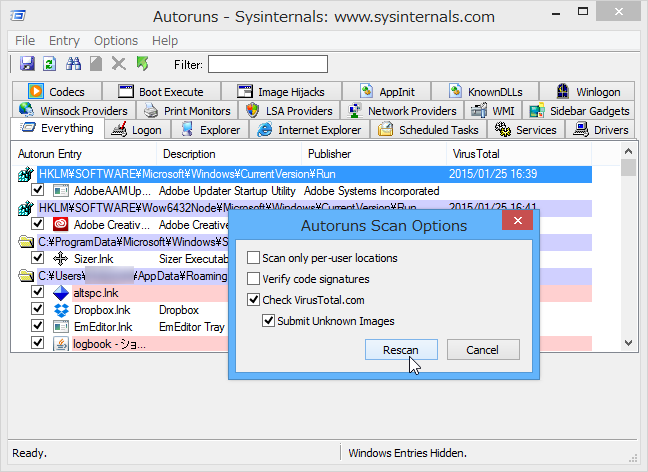Click folder icon beside C:¥Users row
648x472 pixels.
point(26,276)
